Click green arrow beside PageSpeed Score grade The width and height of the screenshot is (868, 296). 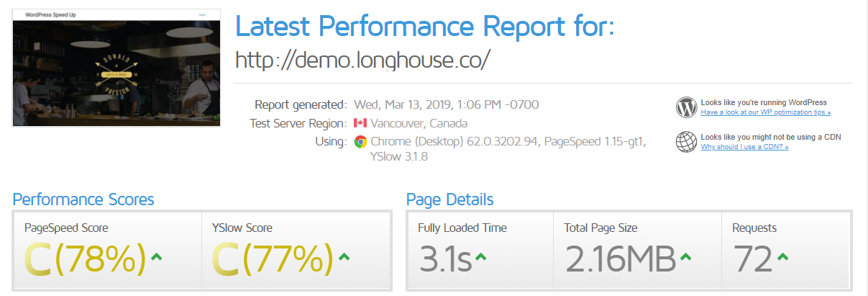(157, 256)
